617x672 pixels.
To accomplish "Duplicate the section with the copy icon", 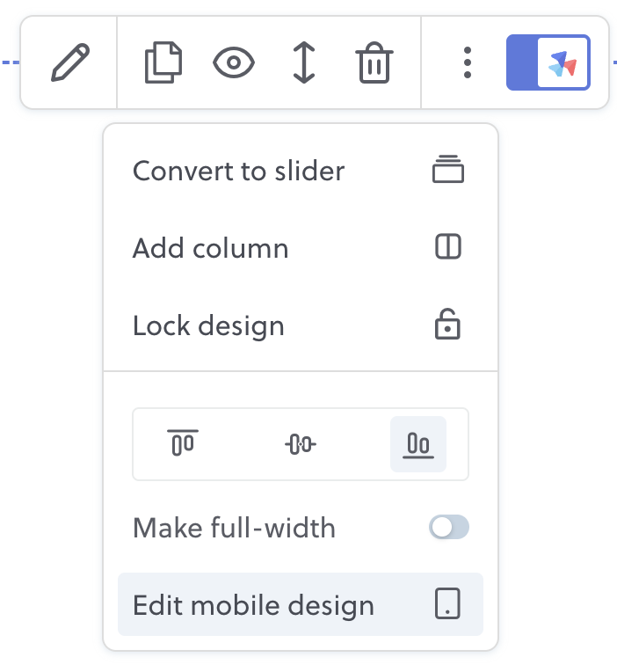I will click(163, 62).
